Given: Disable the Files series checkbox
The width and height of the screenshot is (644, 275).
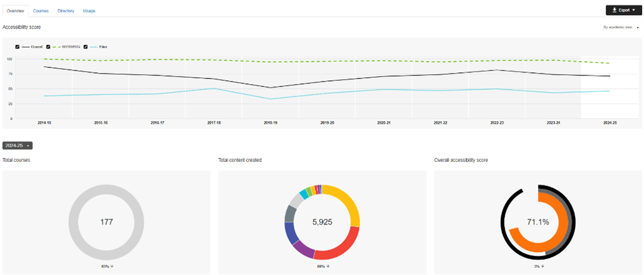Looking at the screenshot, I should point(85,46).
